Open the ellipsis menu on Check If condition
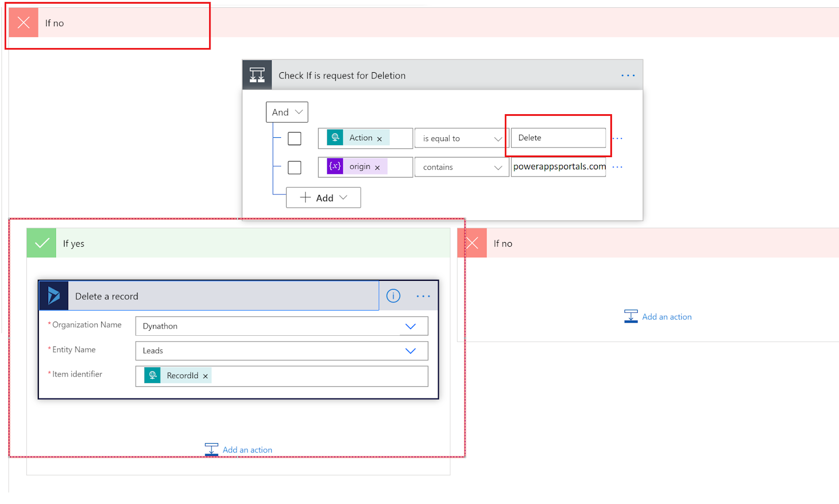The height and width of the screenshot is (504, 839). tap(628, 75)
